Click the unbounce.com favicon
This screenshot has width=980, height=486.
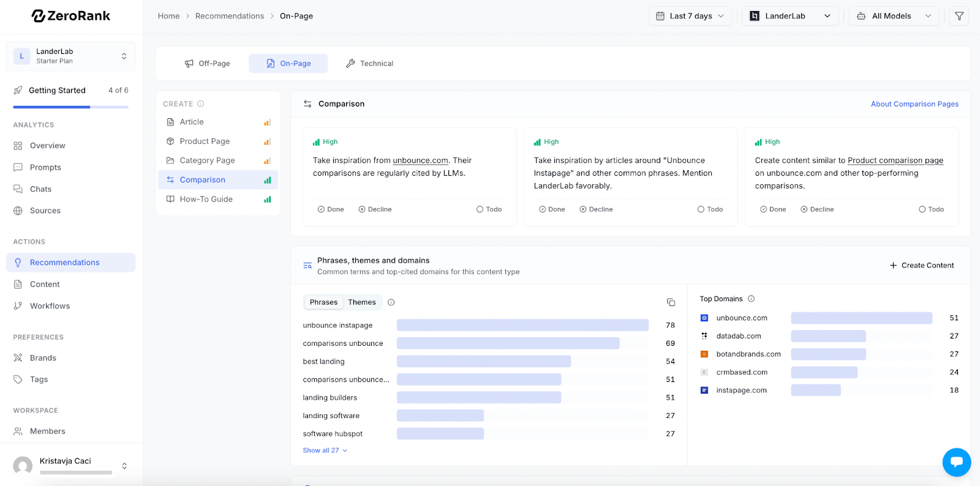[x=704, y=318]
